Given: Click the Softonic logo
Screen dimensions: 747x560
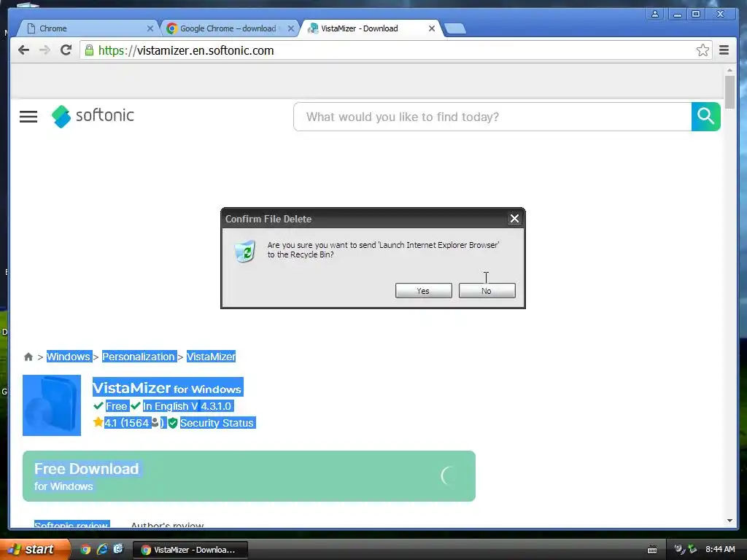Looking at the screenshot, I should (x=93, y=116).
